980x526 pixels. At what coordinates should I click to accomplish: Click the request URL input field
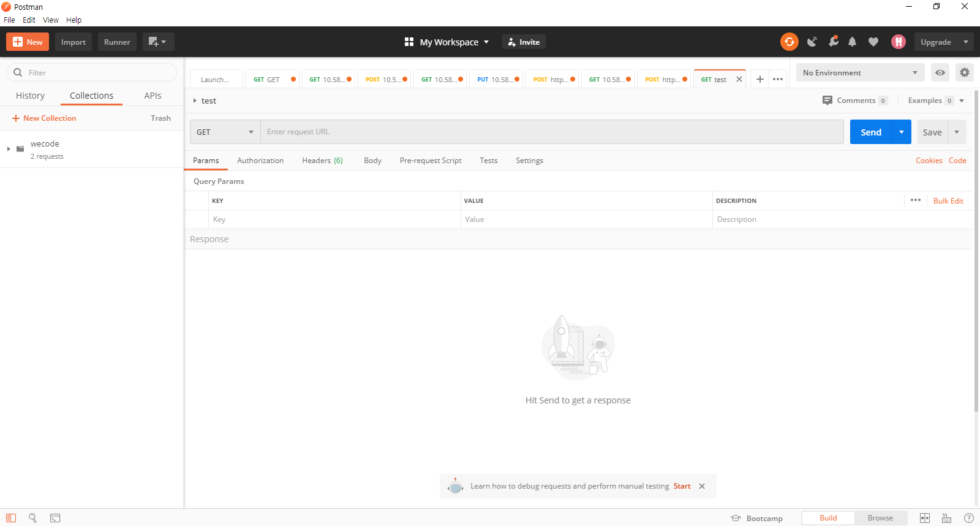[x=551, y=132]
